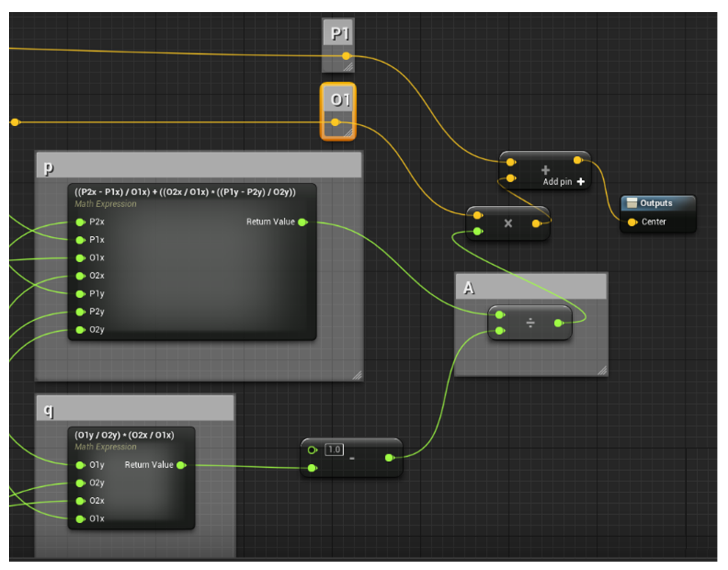This screenshot has width=728, height=570.
Task: Click the divide node output pin
Action: click(558, 323)
